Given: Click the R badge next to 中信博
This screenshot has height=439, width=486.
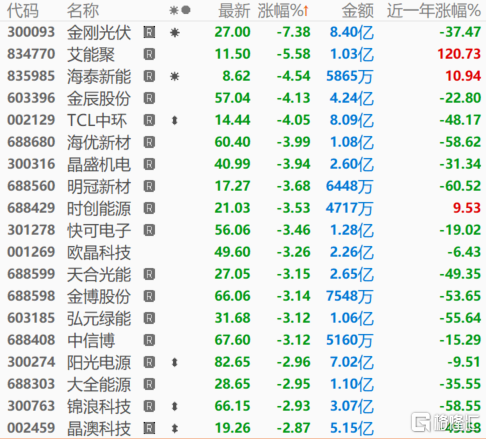Looking at the screenshot, I should [149, 340].
